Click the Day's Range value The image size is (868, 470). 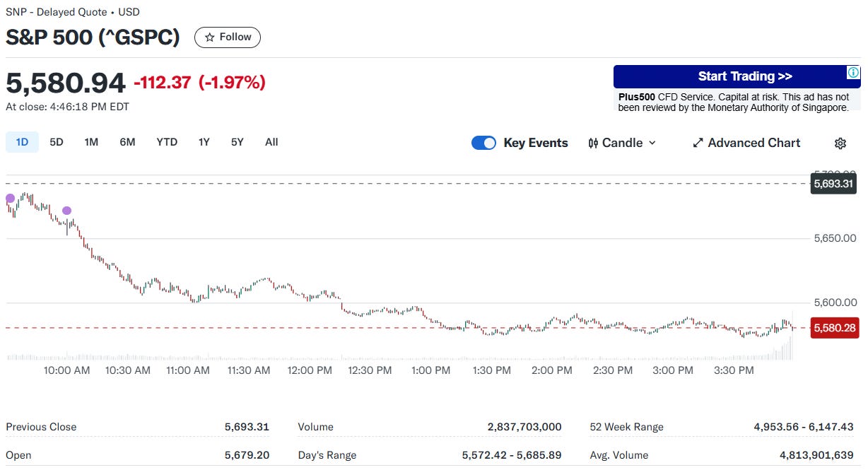point(512,455)
